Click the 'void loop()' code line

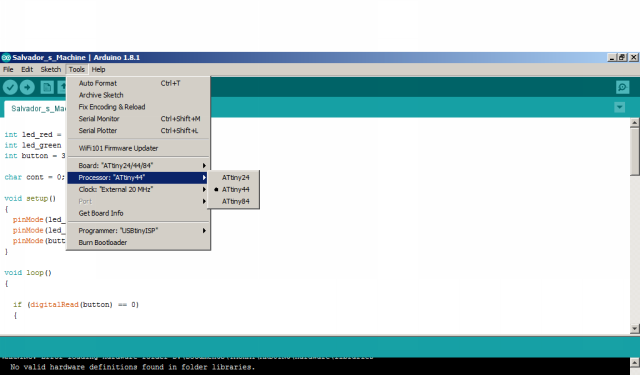point(28,273)
